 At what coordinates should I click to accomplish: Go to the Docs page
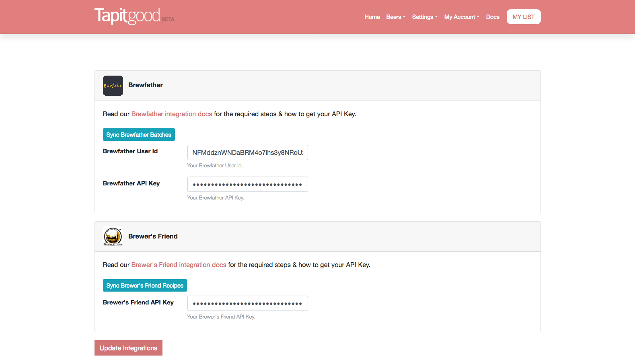(x=493, y=17)
